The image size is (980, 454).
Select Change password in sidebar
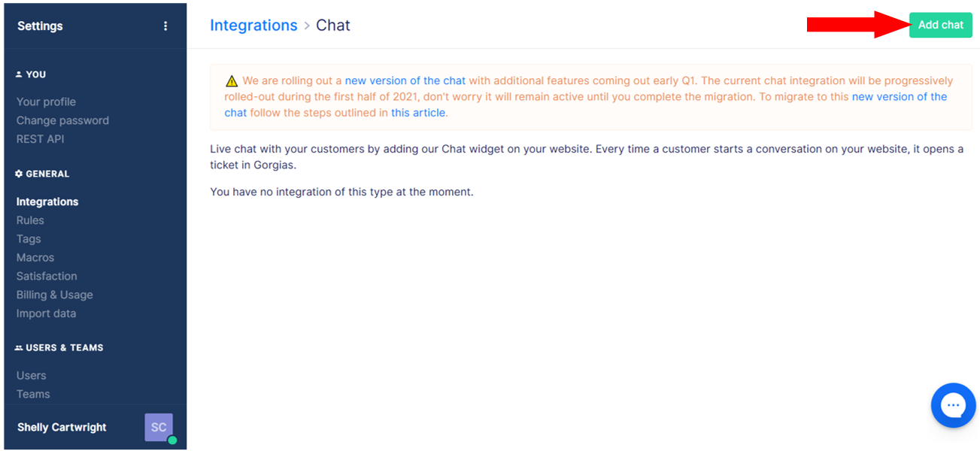point(62,120)
